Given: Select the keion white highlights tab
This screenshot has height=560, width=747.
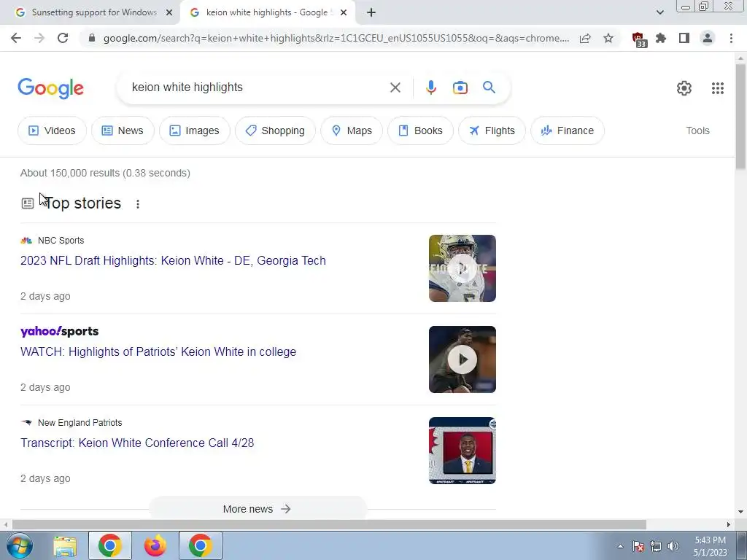Looking at the screenshot, I should coord(267,12).
